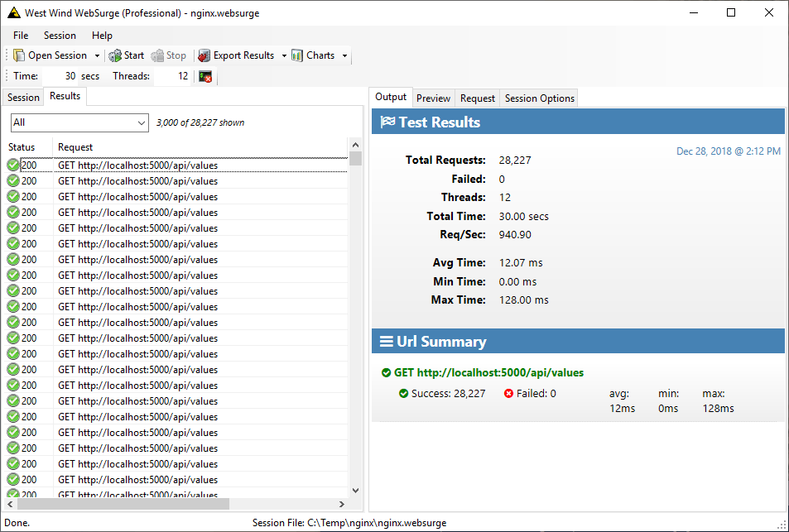
Task: Click the vertical scrollbar thumb in results list
Action: point(356,158)
